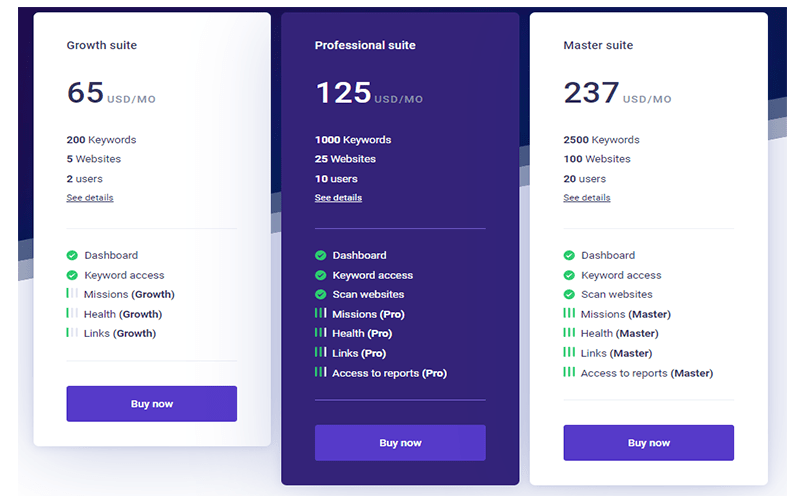The height and width of the screenshot is (500, 800).
Task: Click the Links (Master) feature label
Action: click(x=616, y=353)
